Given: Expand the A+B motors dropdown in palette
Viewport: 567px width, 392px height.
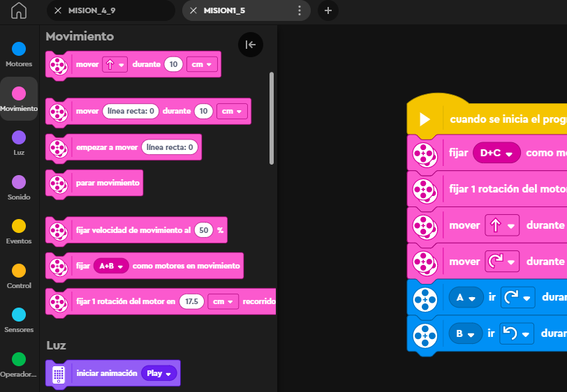Looking at the screenshot, I should coord(112,266).
